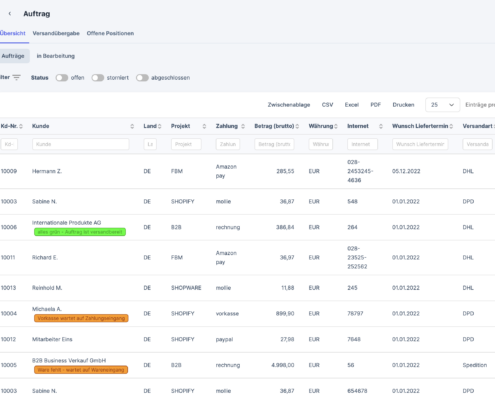The image size is (495, 400).
Task: Click the paypal payment cell
Action: (x=224, y=339)
